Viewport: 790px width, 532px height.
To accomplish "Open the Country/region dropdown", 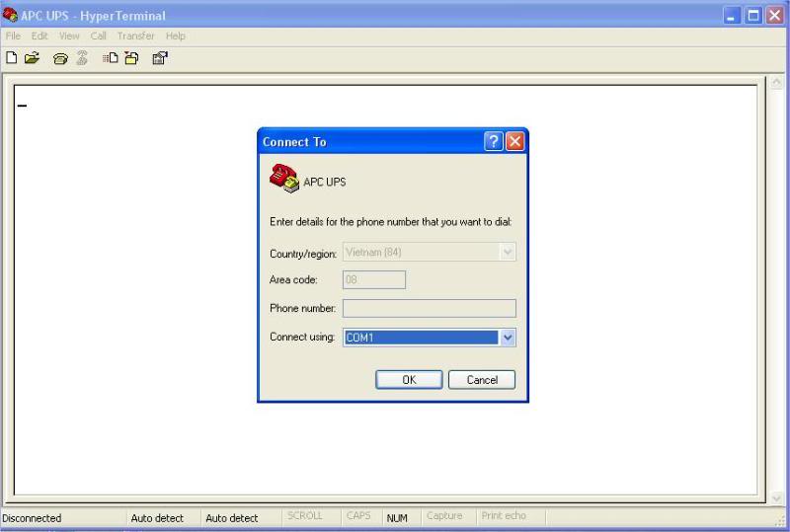I will point(508,253).
